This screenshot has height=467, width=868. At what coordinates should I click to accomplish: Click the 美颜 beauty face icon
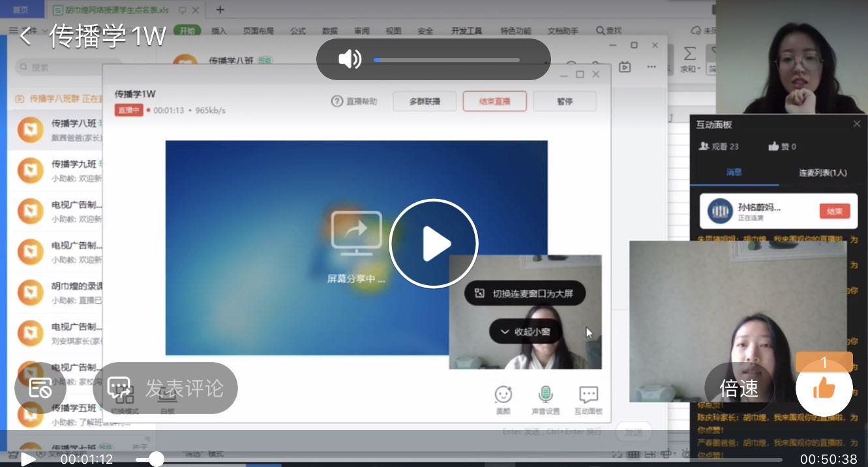[x=503, y=395]
